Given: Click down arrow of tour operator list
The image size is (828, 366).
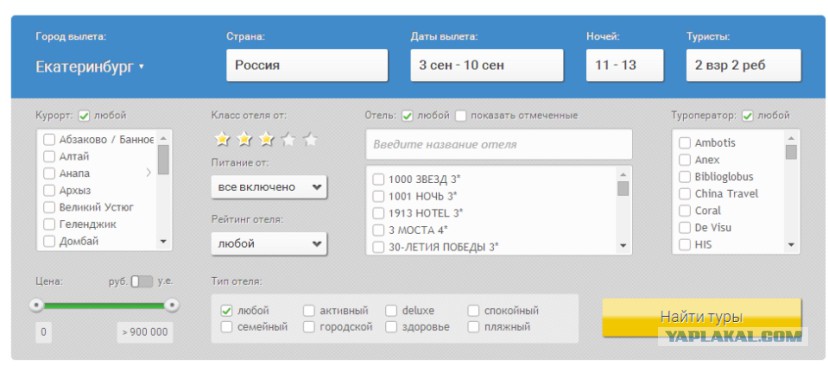Looking at the screenshot, I should pyautogui.click(x=791, y=244).
